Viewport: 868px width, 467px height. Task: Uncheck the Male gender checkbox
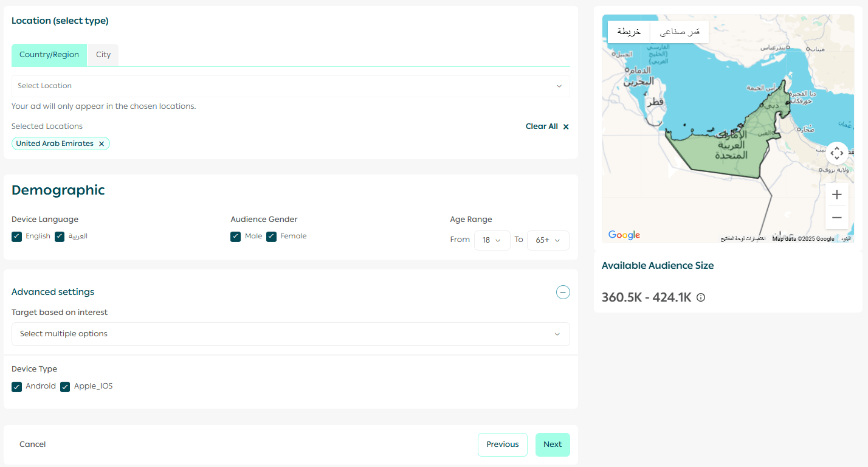pos(236,237)
